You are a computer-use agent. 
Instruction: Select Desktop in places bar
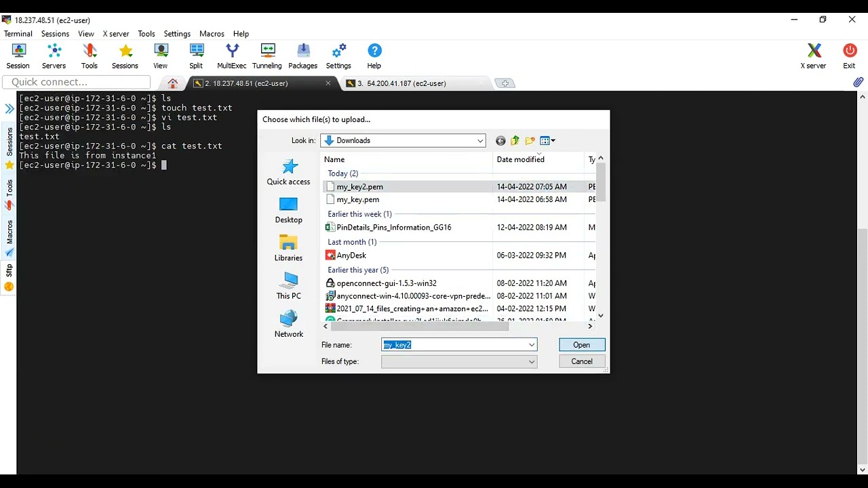click(288, 211)
